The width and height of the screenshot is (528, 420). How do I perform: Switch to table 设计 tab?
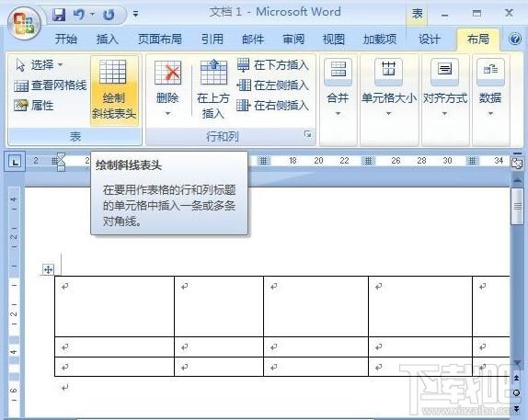[430, 40]
